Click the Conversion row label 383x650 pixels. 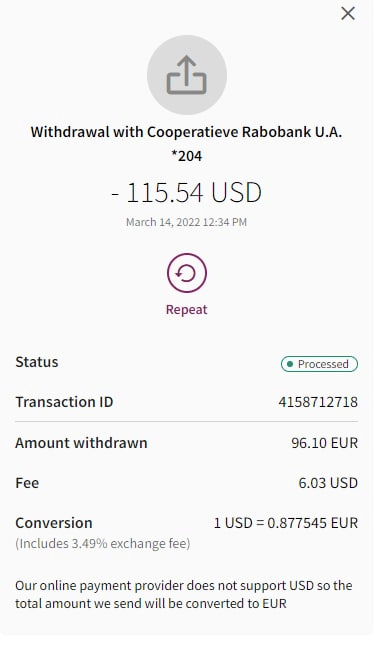pyautogui.click(x=54, y=523)
